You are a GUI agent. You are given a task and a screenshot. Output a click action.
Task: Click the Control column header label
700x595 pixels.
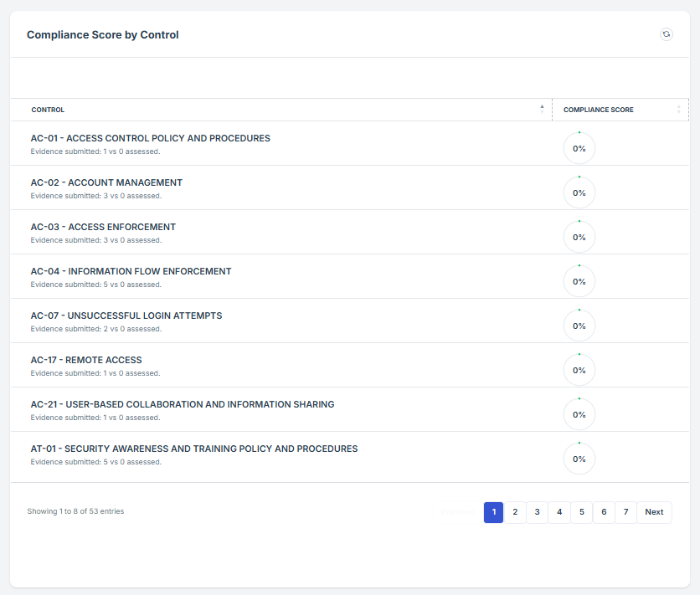pyautogui.click(x=48, y=110)
